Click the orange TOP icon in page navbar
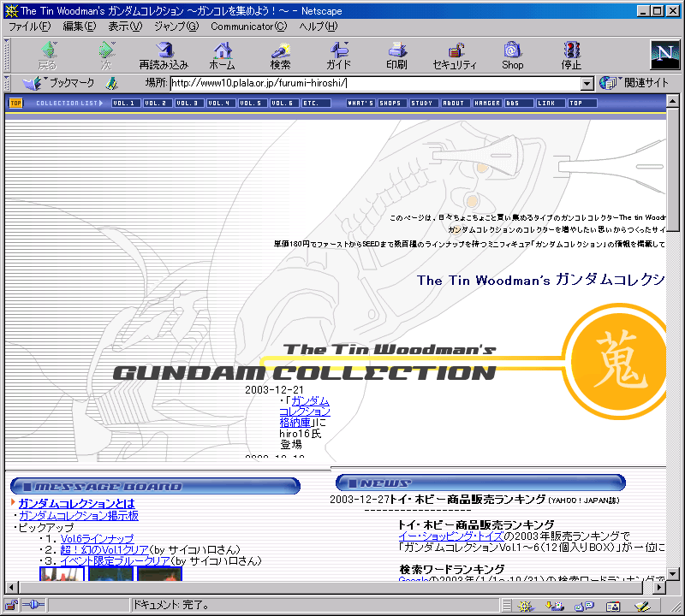 15,103
